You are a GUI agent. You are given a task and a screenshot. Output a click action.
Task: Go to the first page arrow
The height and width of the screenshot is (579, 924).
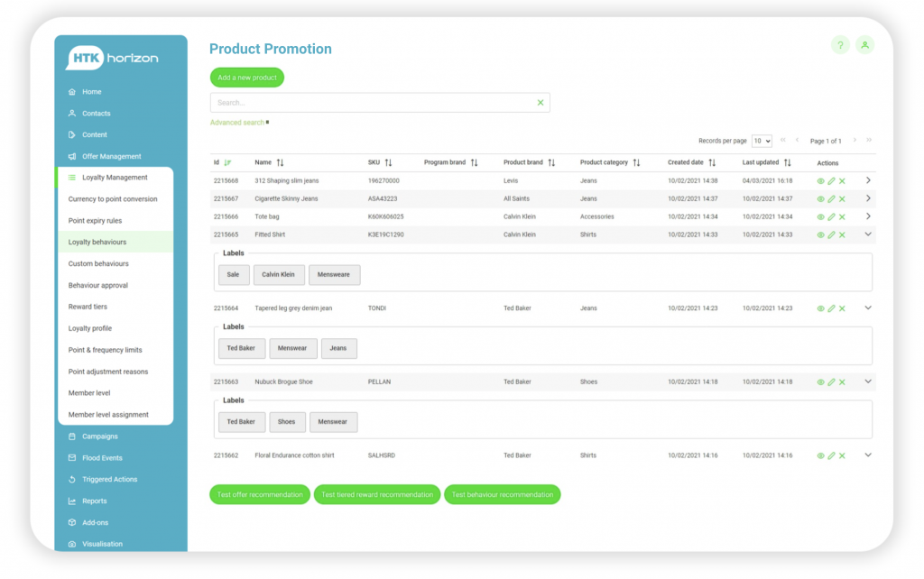tap(782, 140)
